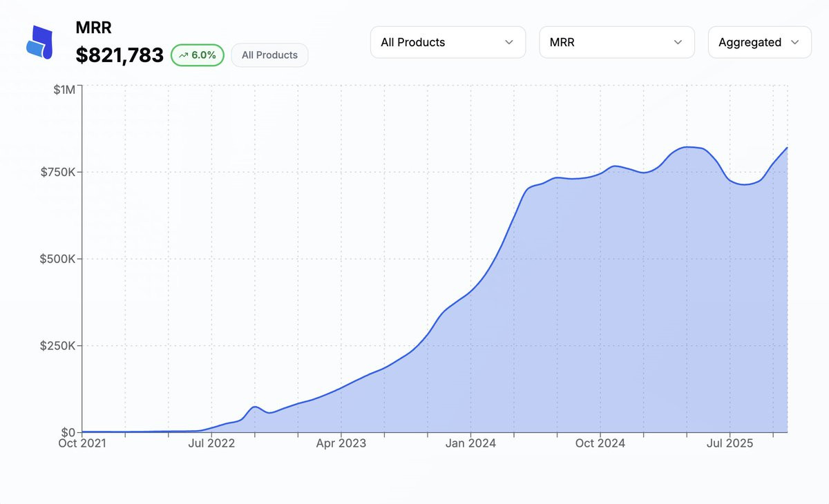Screen dimensions: 829x504
Task: Select the Jul 2022 axis label
Action: click(211, 443)
